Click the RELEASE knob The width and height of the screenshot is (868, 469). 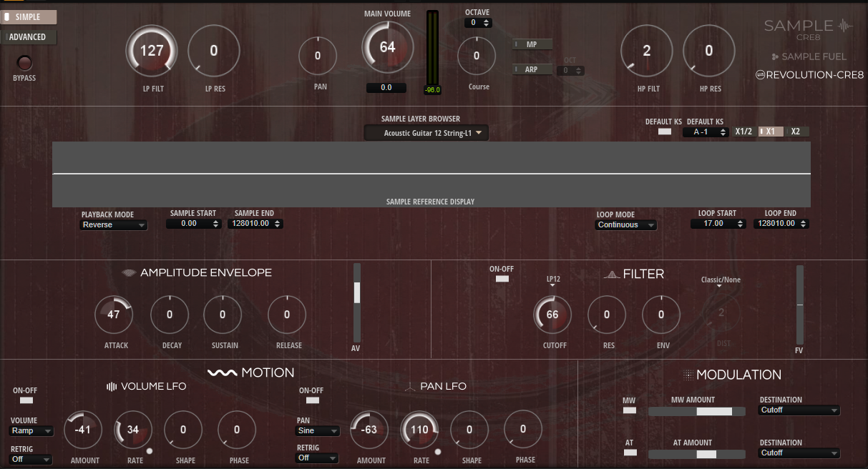287,315
